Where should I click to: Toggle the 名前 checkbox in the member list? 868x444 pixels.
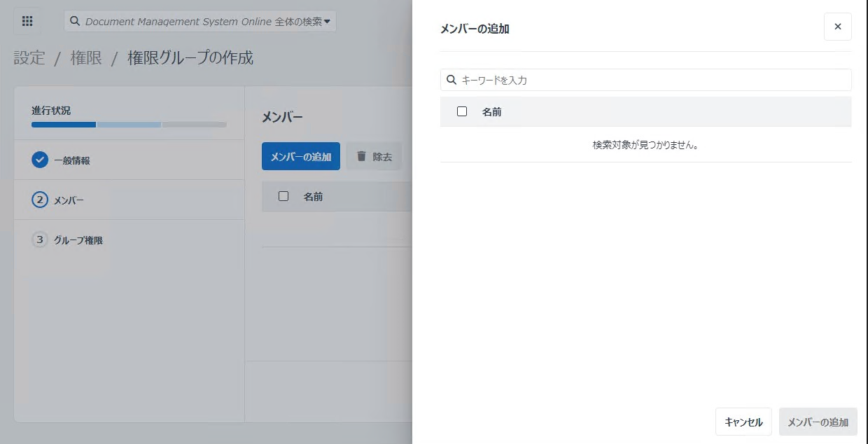[283, 197]
